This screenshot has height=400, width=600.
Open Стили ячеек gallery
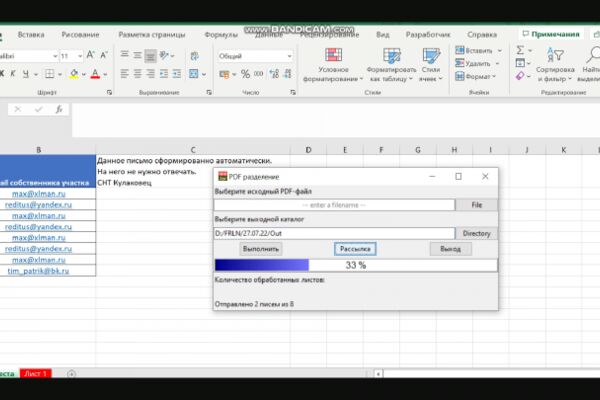tap(430, 65)
